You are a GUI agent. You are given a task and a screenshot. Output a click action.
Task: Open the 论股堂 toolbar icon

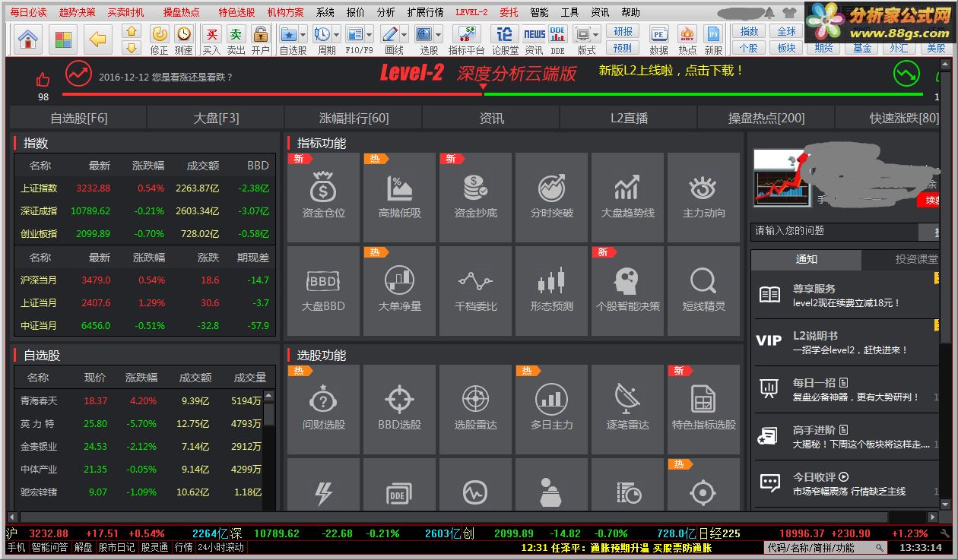504,39
